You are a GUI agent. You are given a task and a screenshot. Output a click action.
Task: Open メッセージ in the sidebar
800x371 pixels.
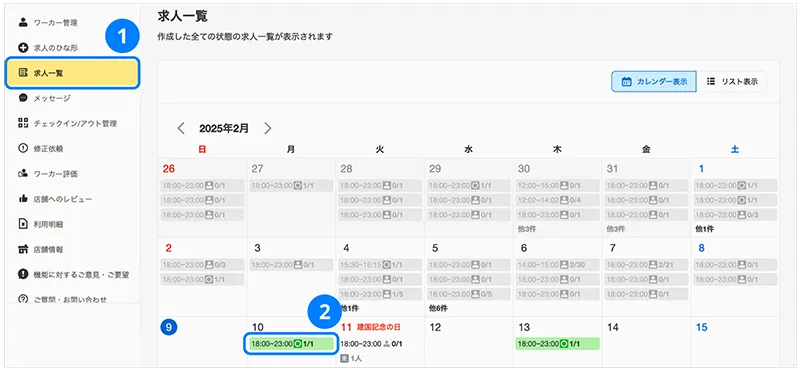pyautogui.click(x=52, y=98)
